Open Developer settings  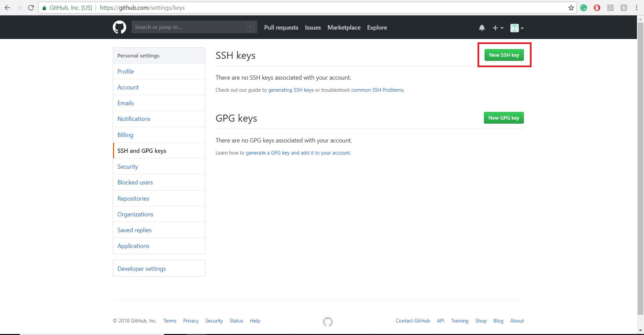coord(159,268)
